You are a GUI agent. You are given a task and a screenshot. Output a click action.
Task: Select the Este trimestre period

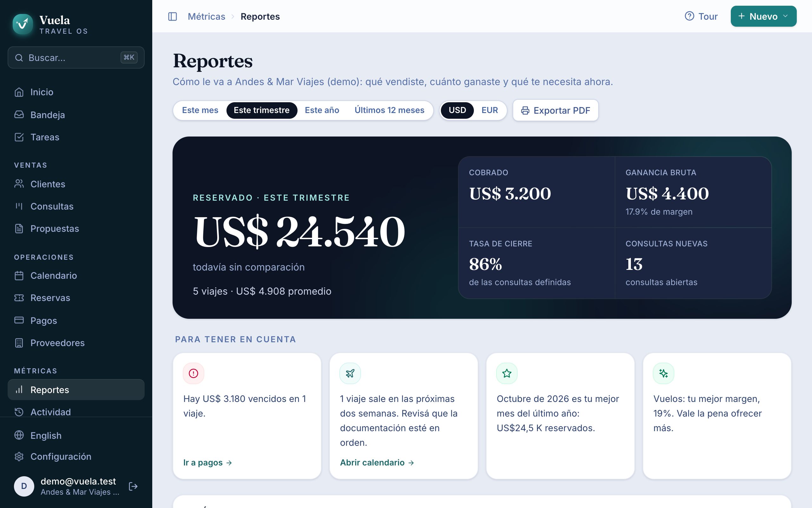[x=262, y=110]
